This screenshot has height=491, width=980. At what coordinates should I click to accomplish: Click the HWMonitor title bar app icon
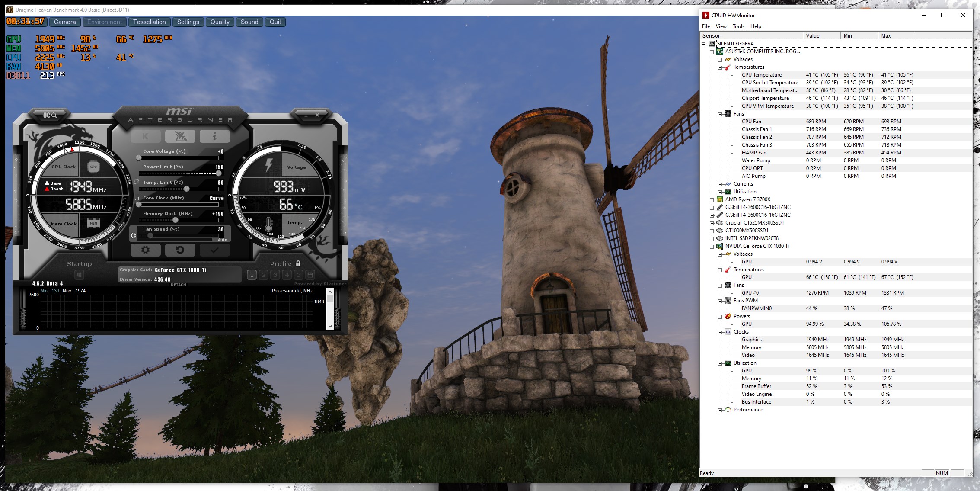(705, 15)
